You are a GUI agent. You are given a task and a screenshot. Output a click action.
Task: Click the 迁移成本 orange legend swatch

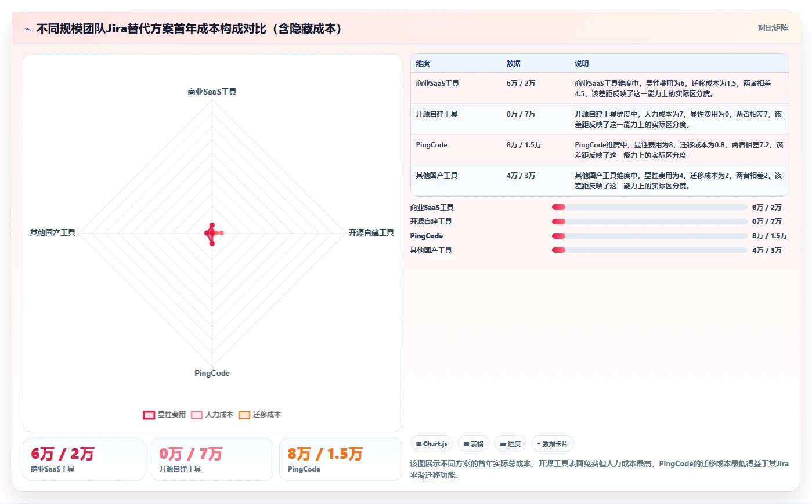(x=244, y=415)
